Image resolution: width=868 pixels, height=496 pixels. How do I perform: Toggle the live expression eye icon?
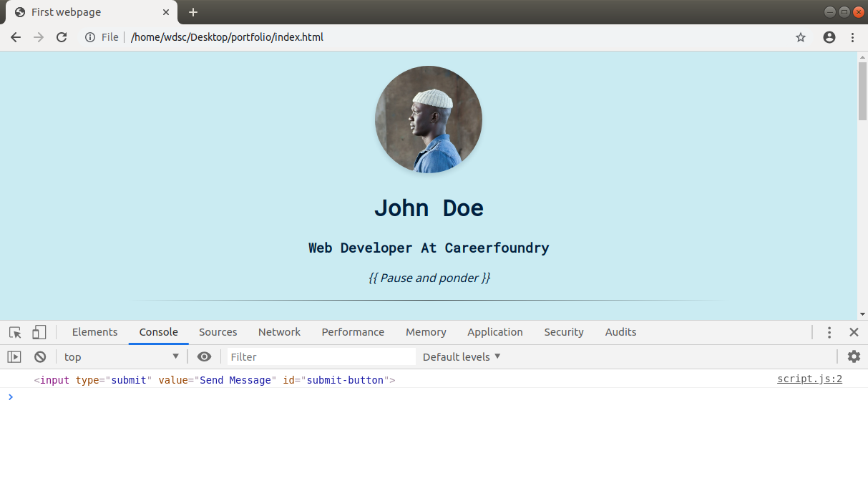tap(204, 356)
